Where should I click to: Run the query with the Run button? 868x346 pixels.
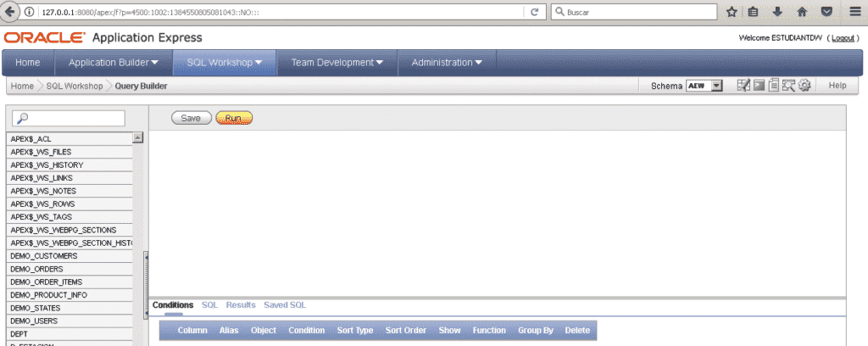coord(234,118)
